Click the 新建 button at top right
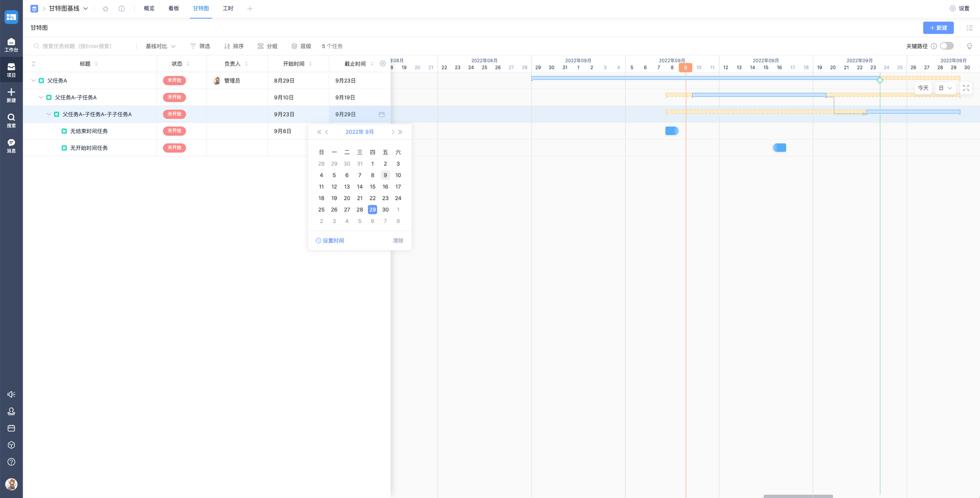The image size is (980, 498). (x=938, y=28)
